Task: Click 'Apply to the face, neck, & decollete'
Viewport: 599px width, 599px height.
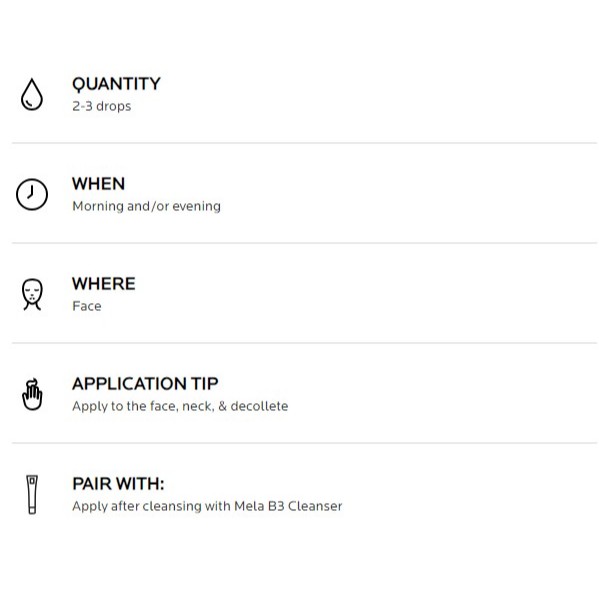Action: 180,406
